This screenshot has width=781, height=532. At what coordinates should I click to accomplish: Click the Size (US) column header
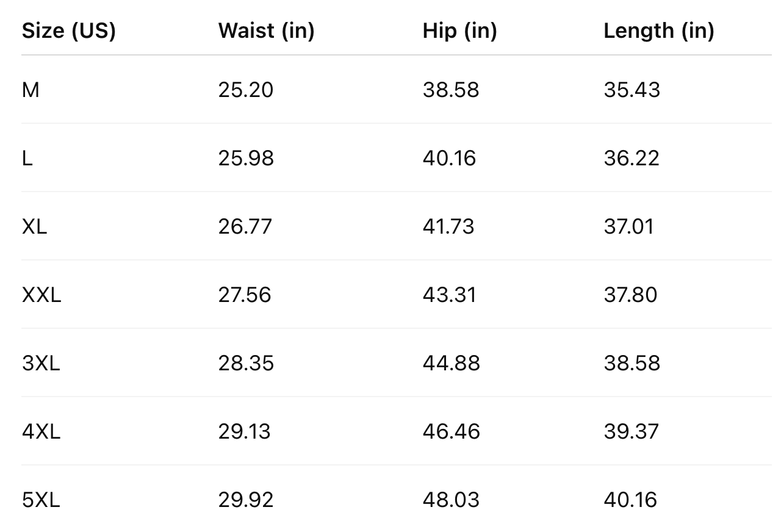tap(68, 31)
